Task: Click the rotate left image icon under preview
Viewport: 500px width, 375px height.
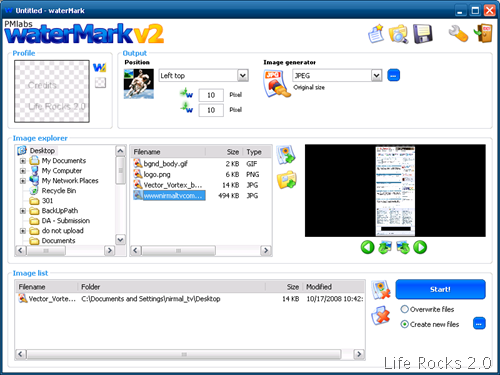Action: tap(385, 247)
